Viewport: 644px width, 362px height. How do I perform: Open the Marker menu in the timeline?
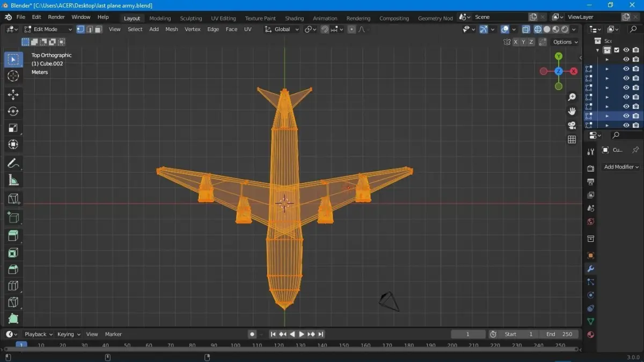[x=113, y=334]
